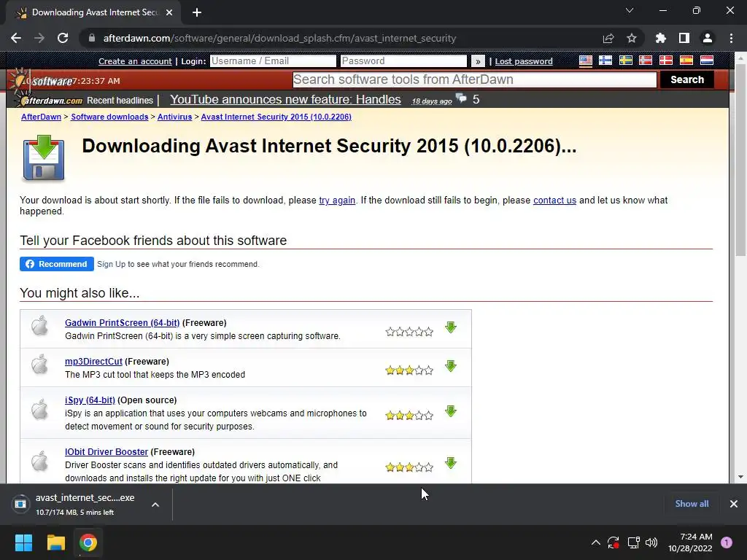747x560 pixels.
Task: Click the try again download link
Action: 337,201
